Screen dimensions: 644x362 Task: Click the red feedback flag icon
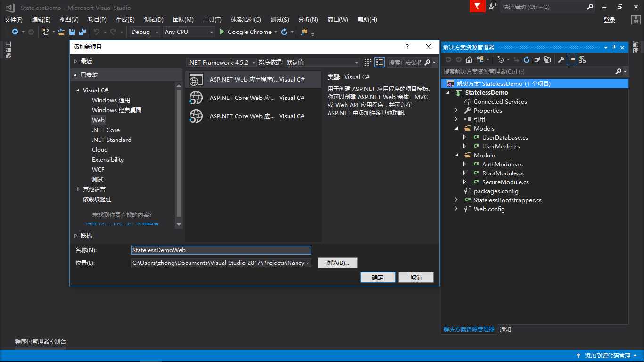pyautogui.click(x=478, y=6)
